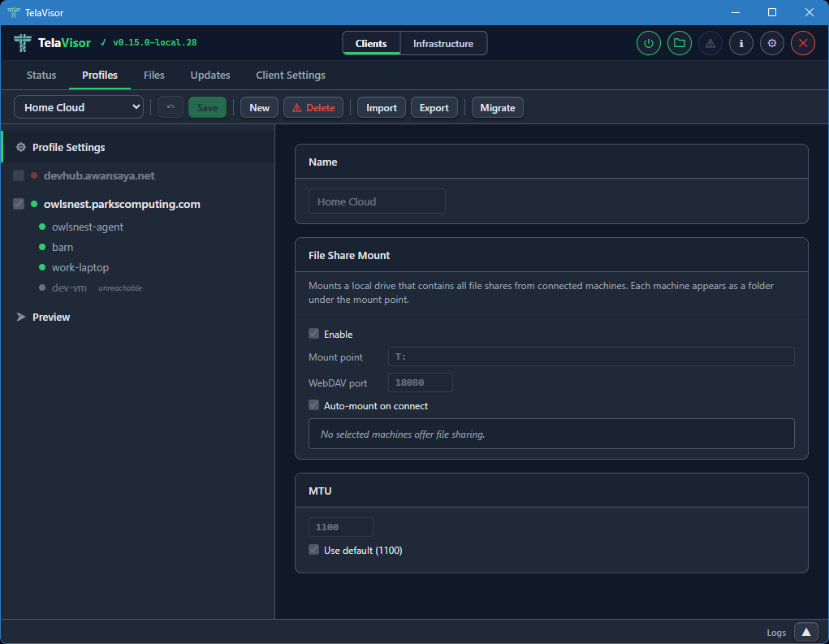The image size is (829, 644).
Task: Click the profile Name input field
Action: (377, 201)
